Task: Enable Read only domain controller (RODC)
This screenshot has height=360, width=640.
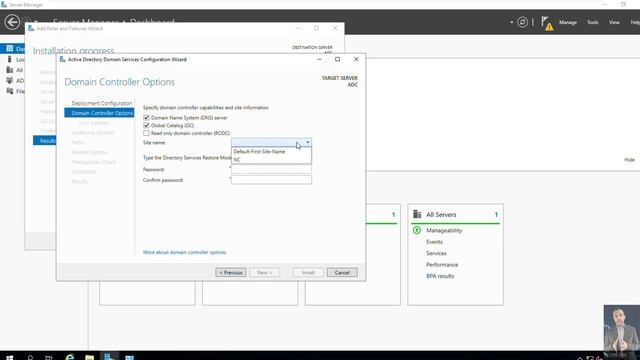Action: pos(146,133)
